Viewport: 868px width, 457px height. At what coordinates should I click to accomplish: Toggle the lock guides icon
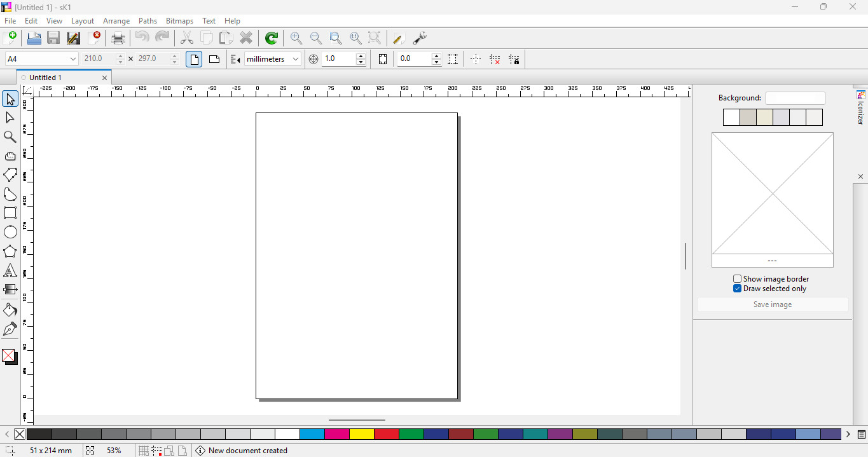(x=514, y=59)
